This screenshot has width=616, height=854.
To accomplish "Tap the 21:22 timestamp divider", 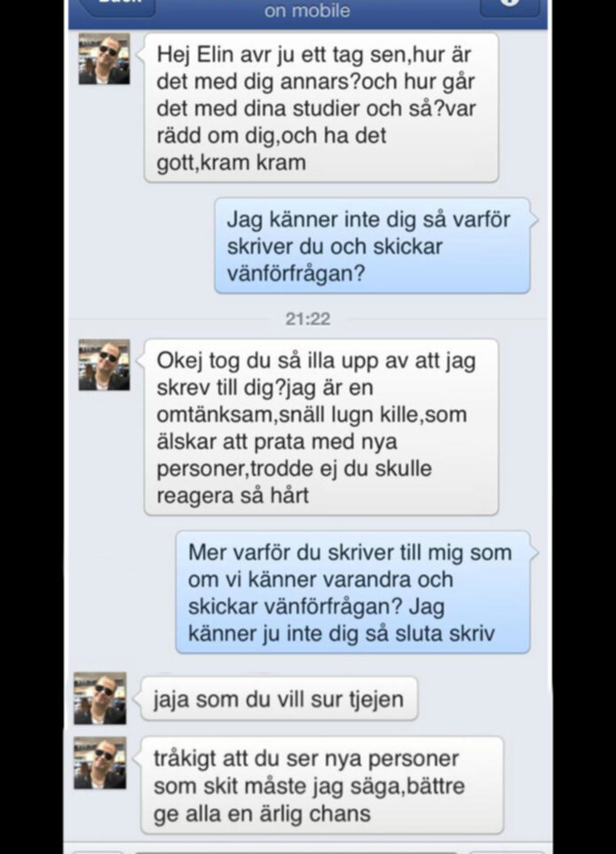I will [x=308, y=319].
